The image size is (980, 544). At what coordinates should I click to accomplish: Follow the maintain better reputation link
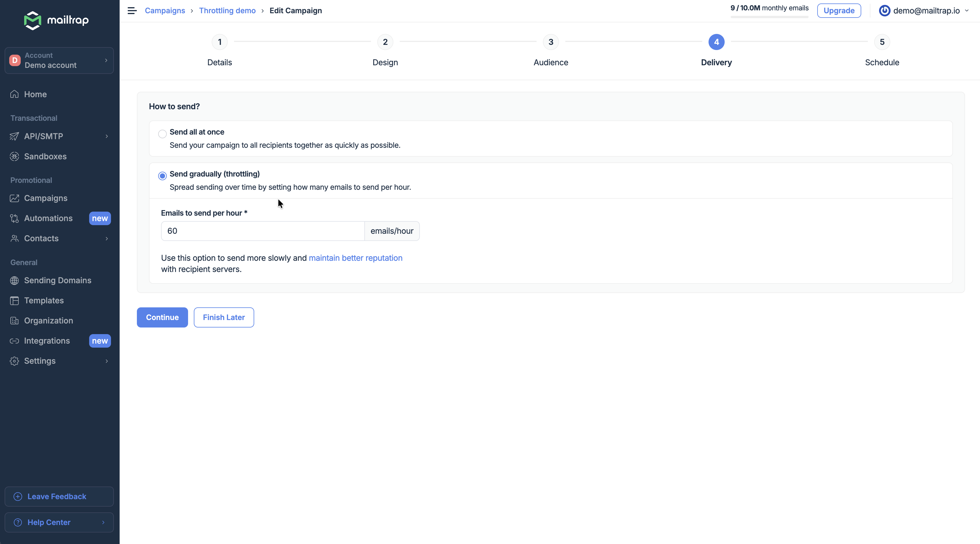point(355,258)
